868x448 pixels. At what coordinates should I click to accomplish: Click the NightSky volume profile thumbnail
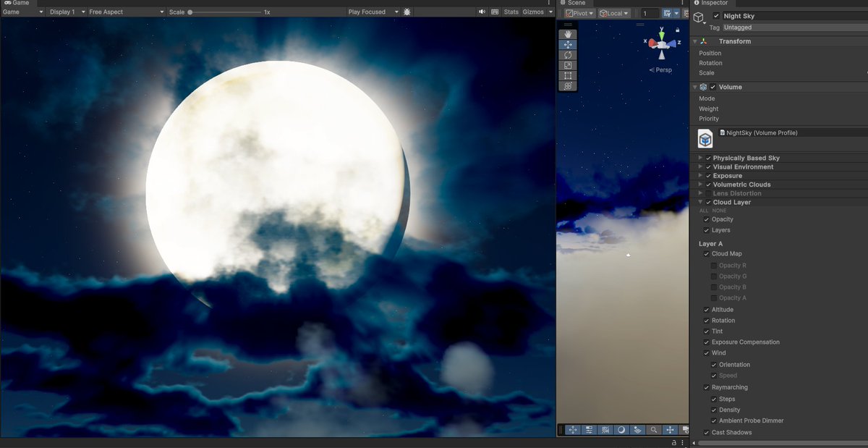click(x=705, y=138)
